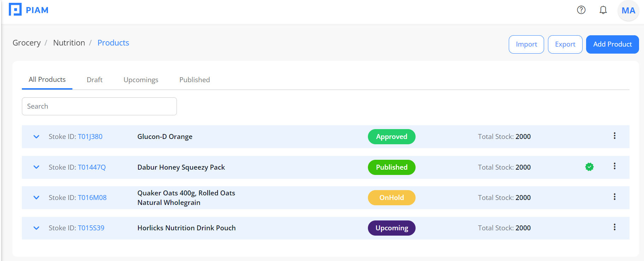Open the MA user avatar menu
644x261 pixels.
[x=628, y=11]
